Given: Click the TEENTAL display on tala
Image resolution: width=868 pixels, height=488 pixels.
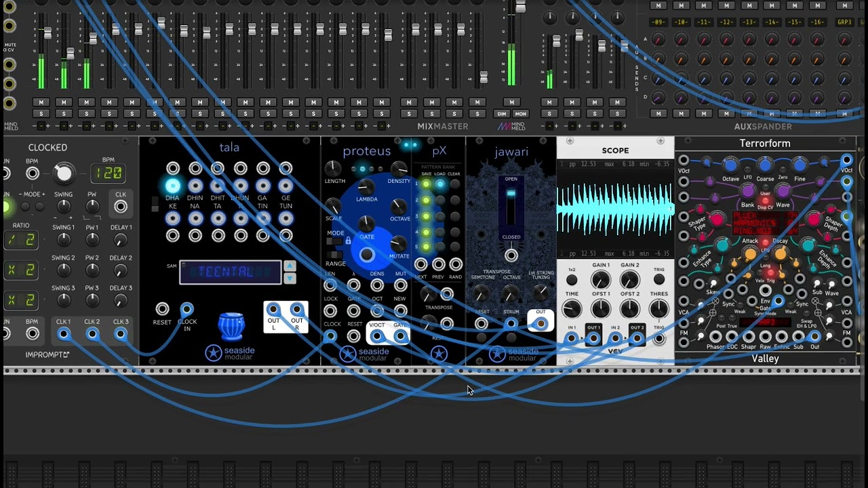Looking at the screenshot, I should 231,272.
